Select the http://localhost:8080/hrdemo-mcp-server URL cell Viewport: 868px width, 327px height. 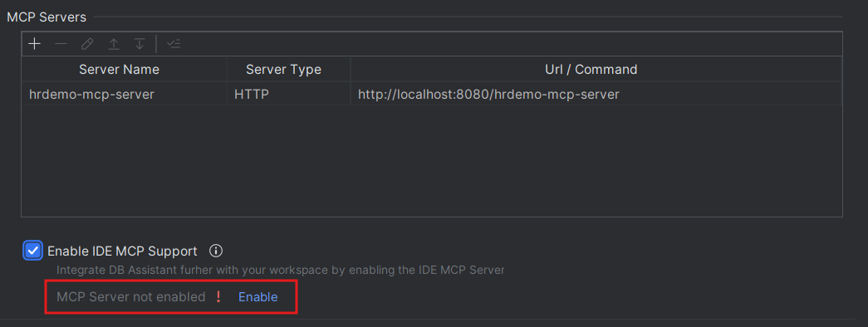[596, 95]
